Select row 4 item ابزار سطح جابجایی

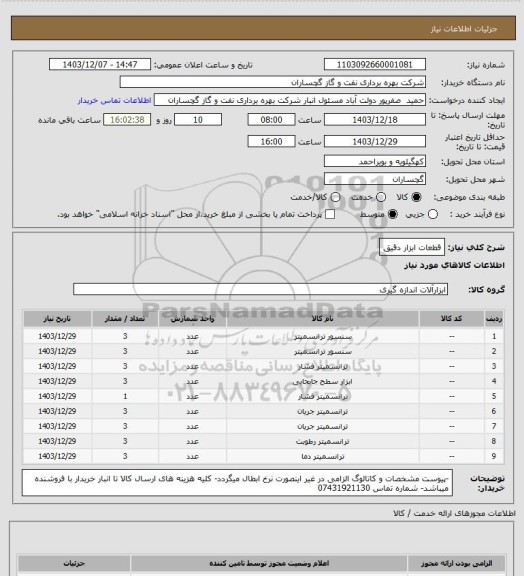pyautogui.click(x=323, y=381)
